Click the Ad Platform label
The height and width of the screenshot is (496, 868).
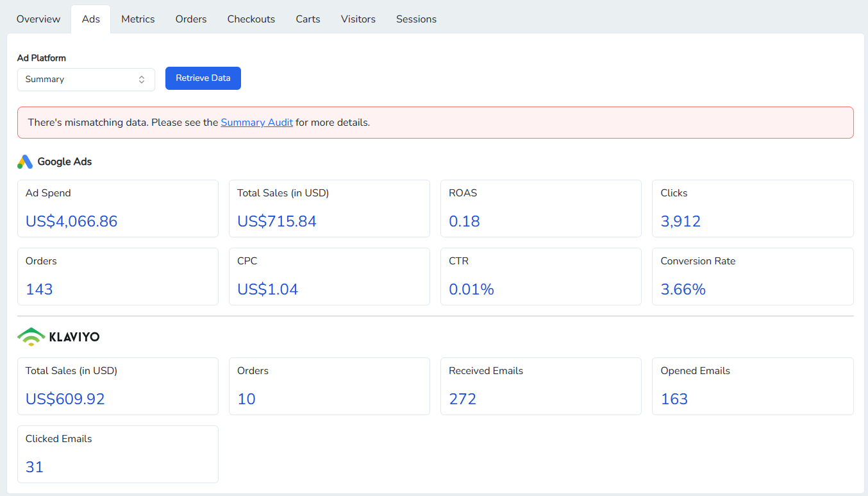(42, 58)
